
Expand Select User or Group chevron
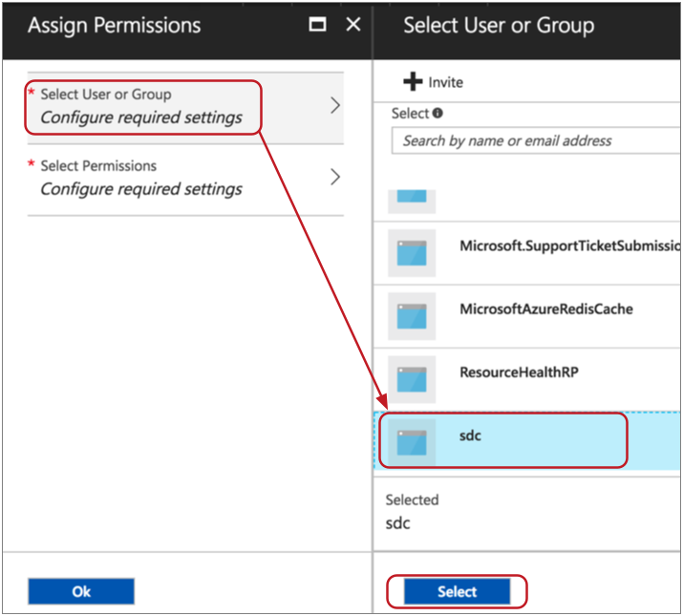(334, 106)
